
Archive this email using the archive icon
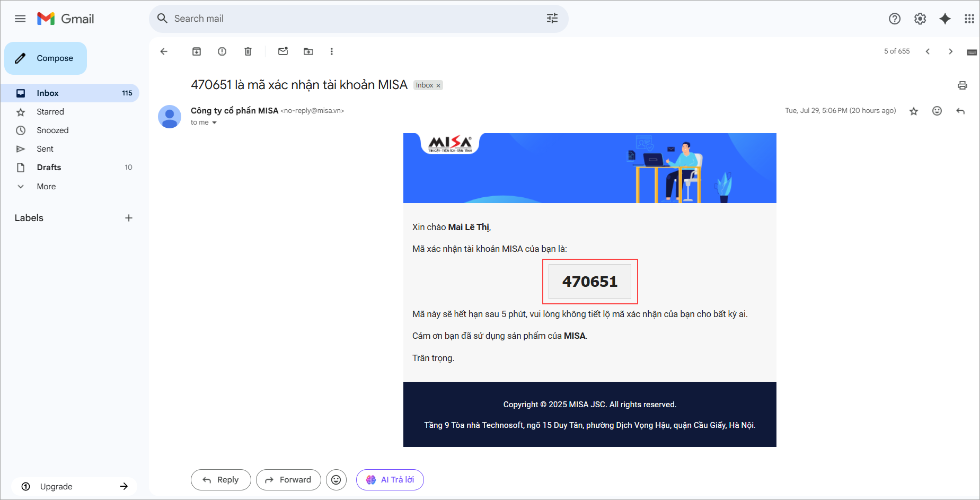tap(197, 51)
